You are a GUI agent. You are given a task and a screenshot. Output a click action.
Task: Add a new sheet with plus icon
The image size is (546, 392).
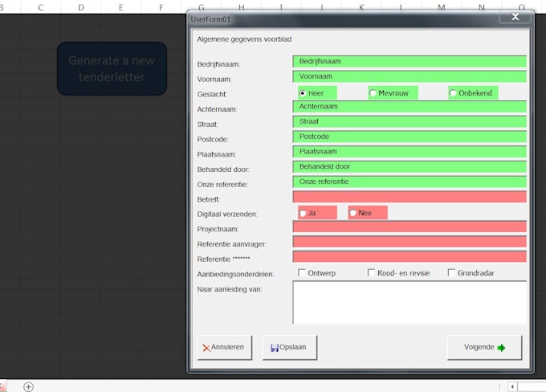coord(29,386)
